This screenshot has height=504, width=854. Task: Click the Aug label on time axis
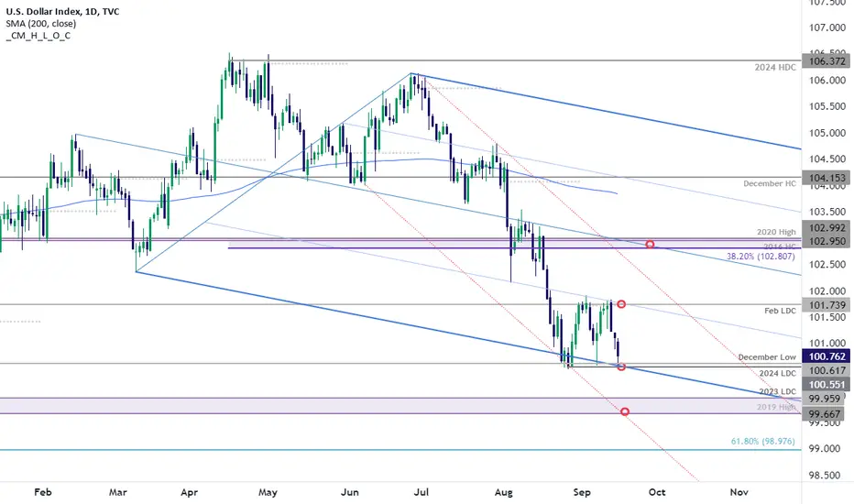[504, 492]
